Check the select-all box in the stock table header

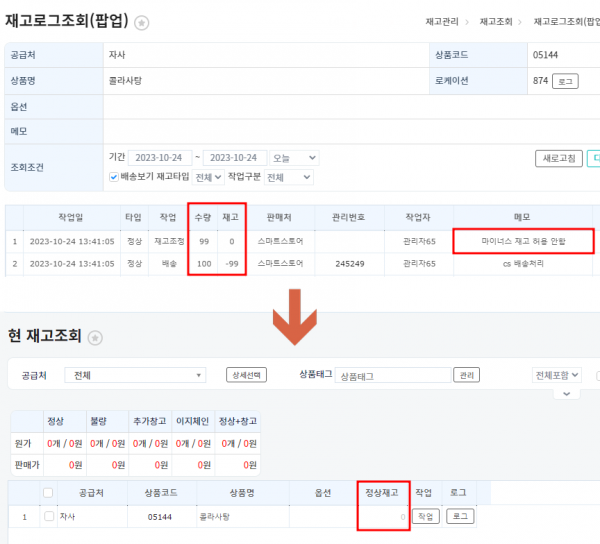pyautogui.click(x=47, y=492)
